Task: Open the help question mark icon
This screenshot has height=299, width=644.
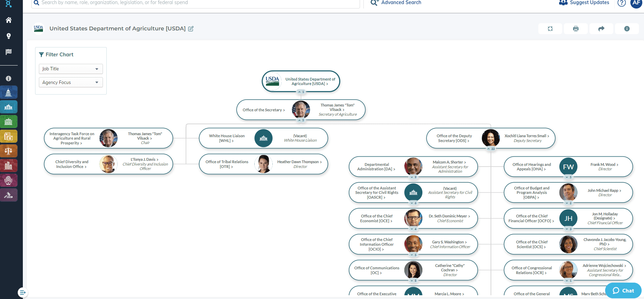Action: pos(621,3)
